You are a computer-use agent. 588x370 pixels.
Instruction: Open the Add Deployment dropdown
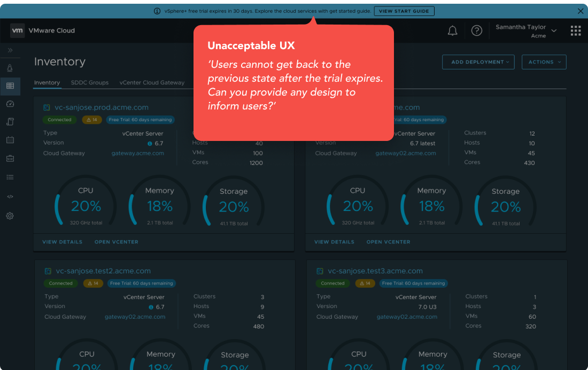coord(478,62)
